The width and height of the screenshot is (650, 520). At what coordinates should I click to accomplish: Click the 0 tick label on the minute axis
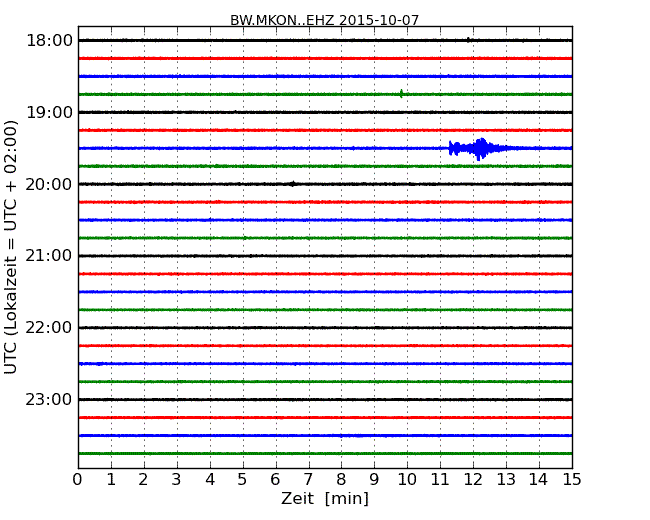coord(78,480)
